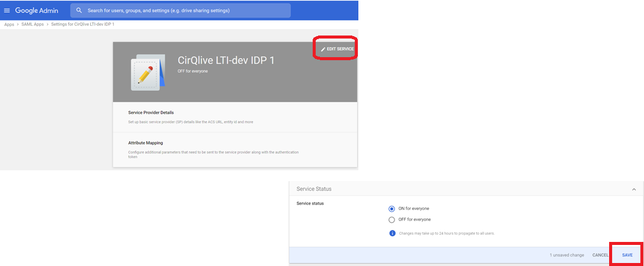644x266 pixels.
Task: Open Attribute Mapping section
Action: (235, 150)
